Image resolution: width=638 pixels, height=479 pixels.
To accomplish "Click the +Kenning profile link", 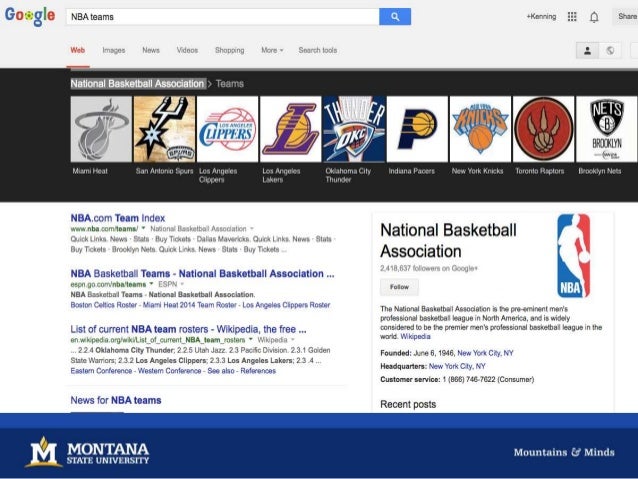I will [x=541, y=17].
